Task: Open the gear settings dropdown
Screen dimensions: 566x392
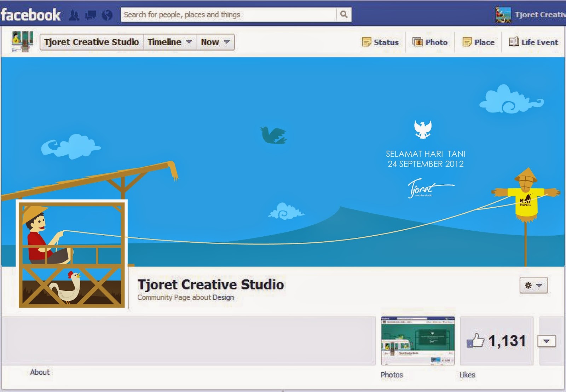Action: pyautogui.click(x=533, y=285)
